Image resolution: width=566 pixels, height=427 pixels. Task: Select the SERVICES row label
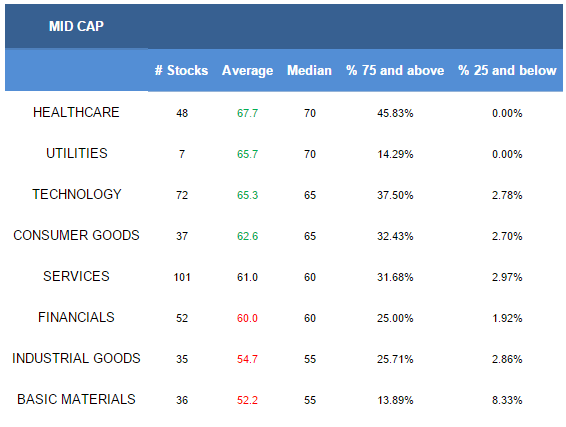[x=76, y=276]
